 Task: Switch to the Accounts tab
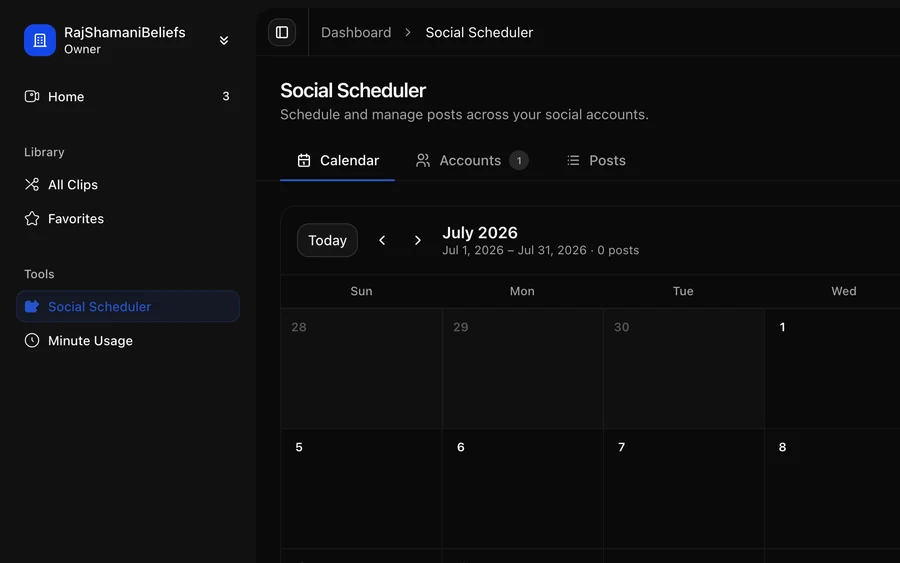(471, 161)
